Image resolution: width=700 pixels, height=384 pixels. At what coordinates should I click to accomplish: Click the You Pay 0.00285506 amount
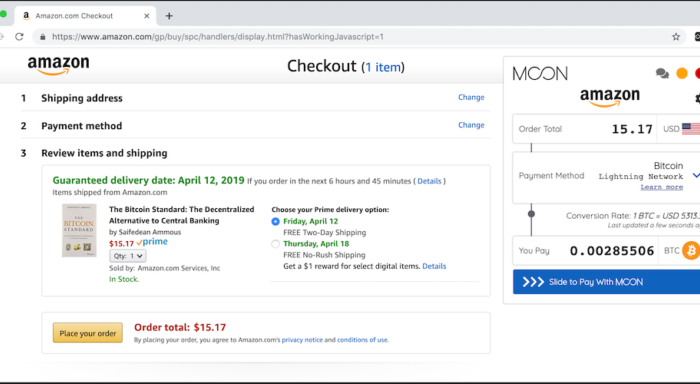point(612,251)
